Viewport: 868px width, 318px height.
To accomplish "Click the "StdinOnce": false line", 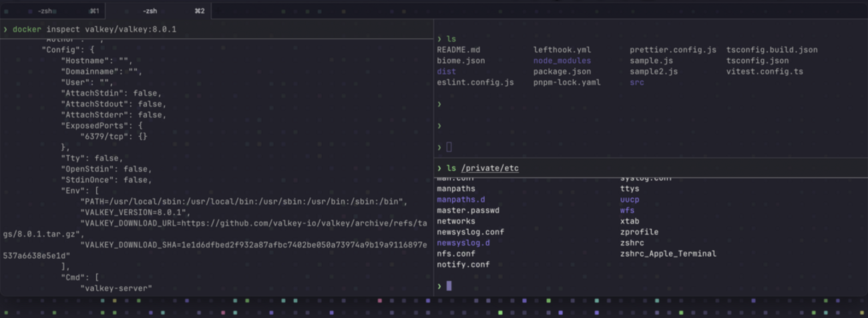I will coord(106,180).
